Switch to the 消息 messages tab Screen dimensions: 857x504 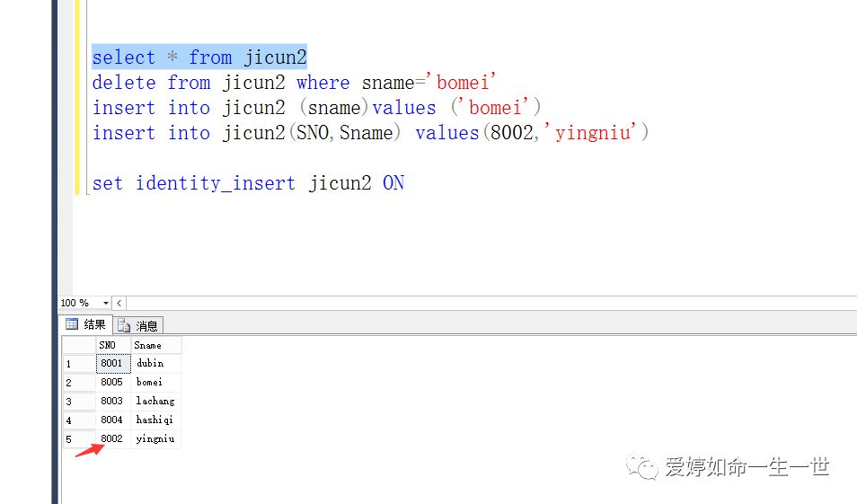pyautogui.click(x=138, y=326)
